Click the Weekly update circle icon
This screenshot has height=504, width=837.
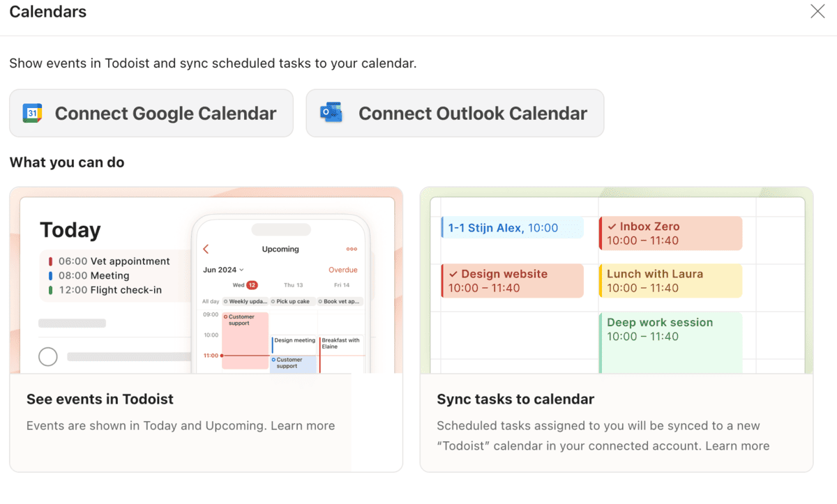pyautogui.click(x=226, y=301)
